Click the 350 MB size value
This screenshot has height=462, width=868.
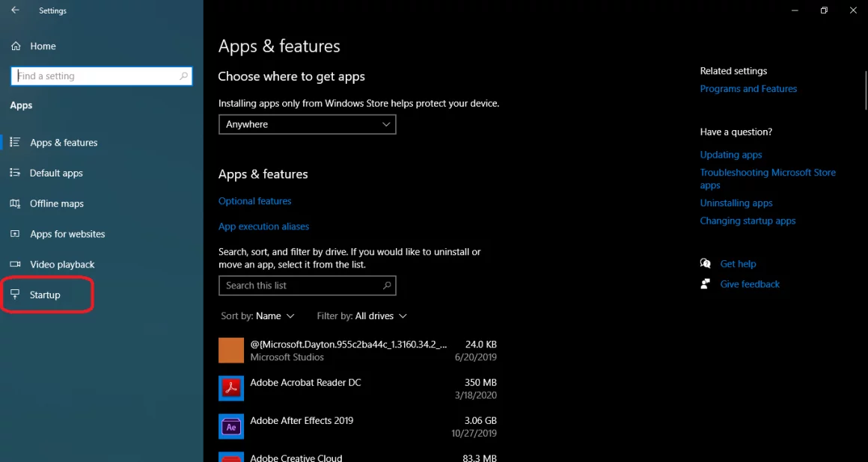coord(480,382)
